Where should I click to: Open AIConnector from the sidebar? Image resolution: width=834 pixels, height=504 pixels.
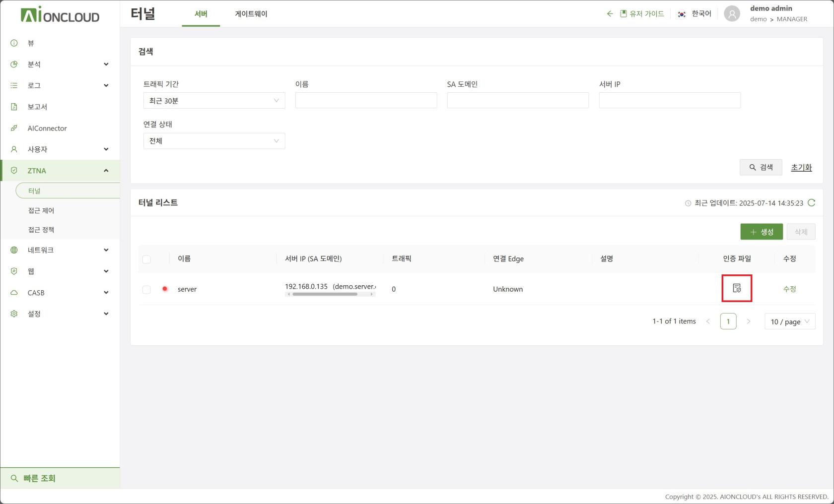(x=47, y=128)
